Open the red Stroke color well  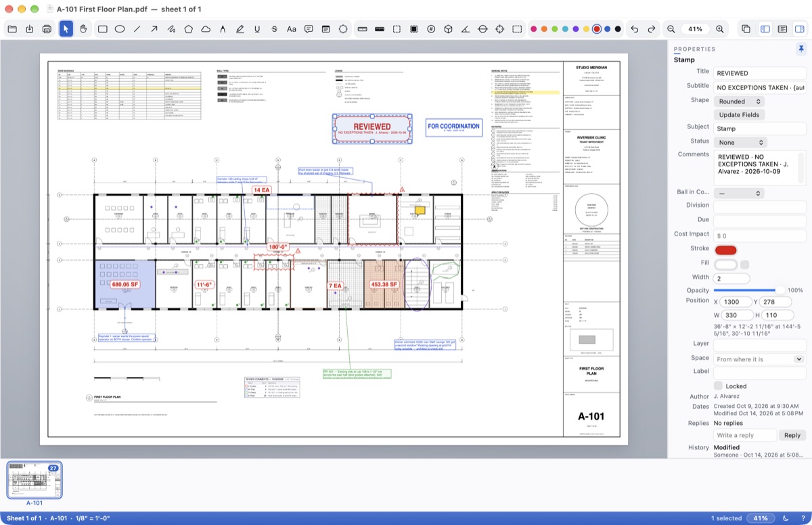click(725, 250)
